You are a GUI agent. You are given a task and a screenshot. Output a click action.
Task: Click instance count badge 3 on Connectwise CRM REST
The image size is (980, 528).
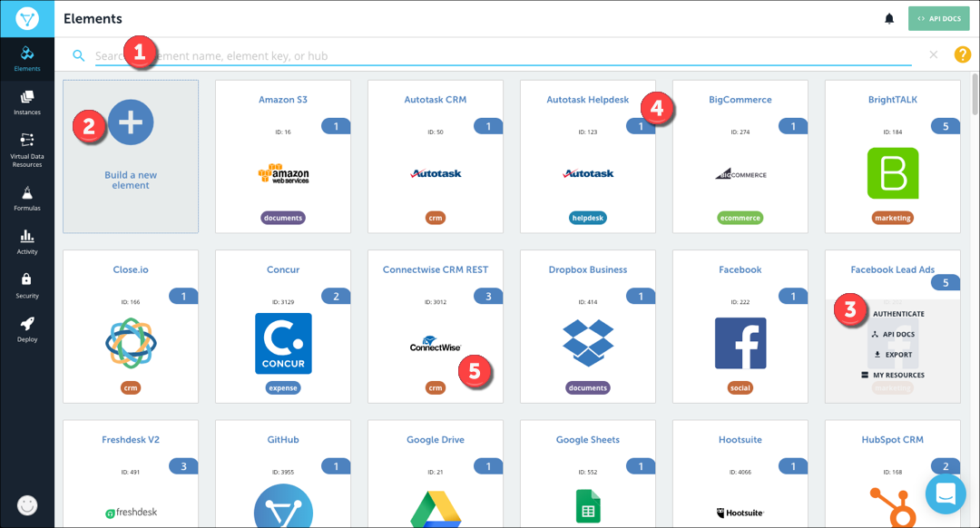point(489,296)
